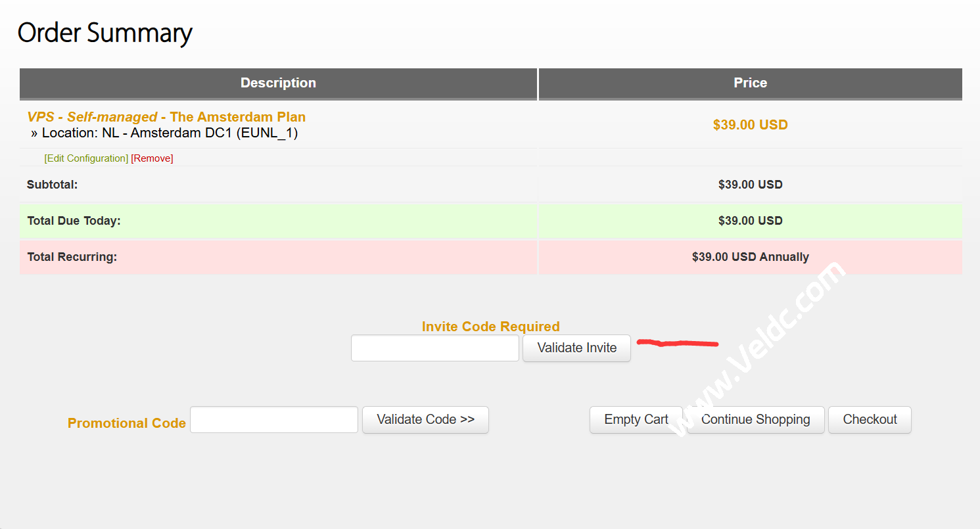980x529 pixels.
Task: Hit the Validate Code >> button
Action: point(425,420)
